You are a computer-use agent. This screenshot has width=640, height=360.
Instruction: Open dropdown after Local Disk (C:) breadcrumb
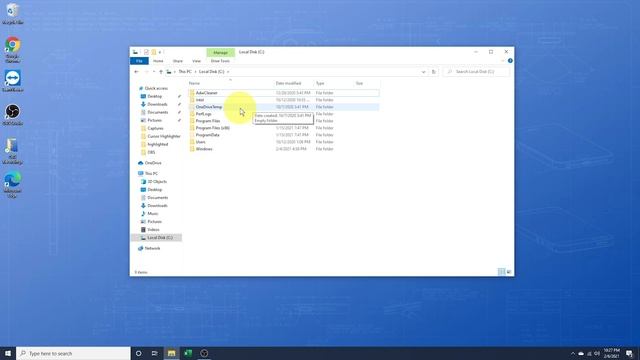pos(228,72)
